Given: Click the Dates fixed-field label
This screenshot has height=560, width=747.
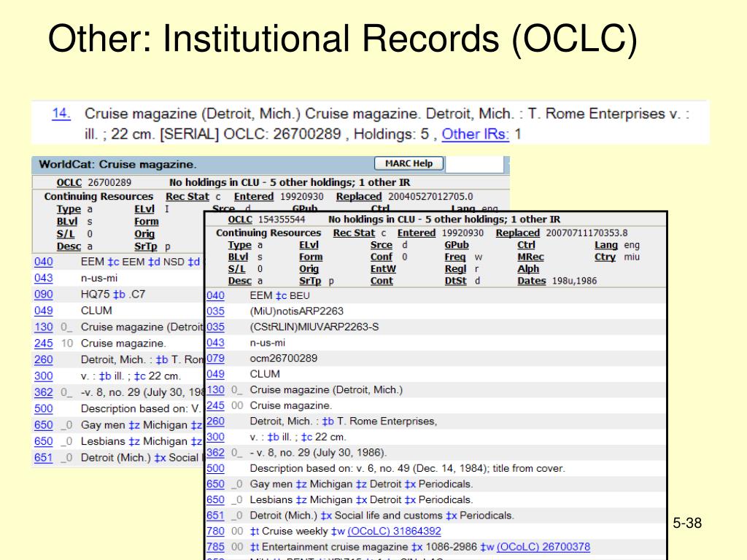Looking at the screenshot, I should pos(531,281).
